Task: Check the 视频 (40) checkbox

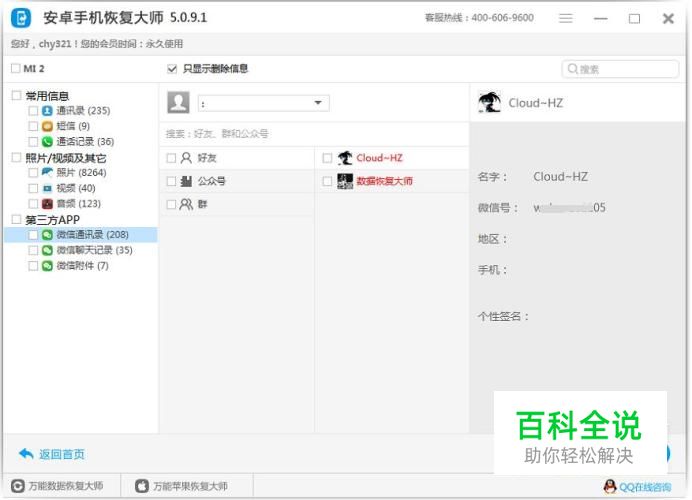Action: coord(33,188)
